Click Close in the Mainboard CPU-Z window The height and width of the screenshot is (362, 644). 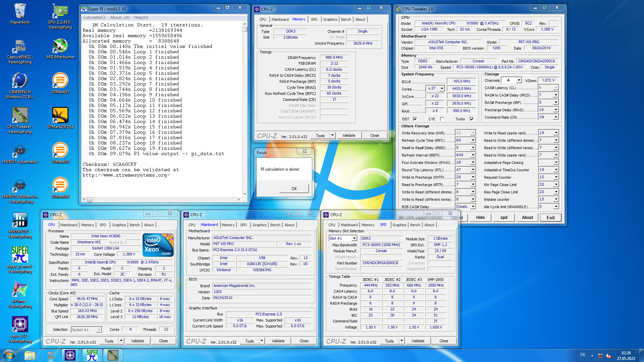point(304,341)
